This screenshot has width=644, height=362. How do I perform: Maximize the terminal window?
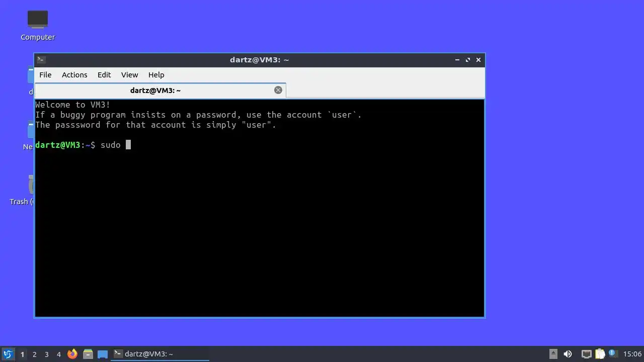[468, 59]
